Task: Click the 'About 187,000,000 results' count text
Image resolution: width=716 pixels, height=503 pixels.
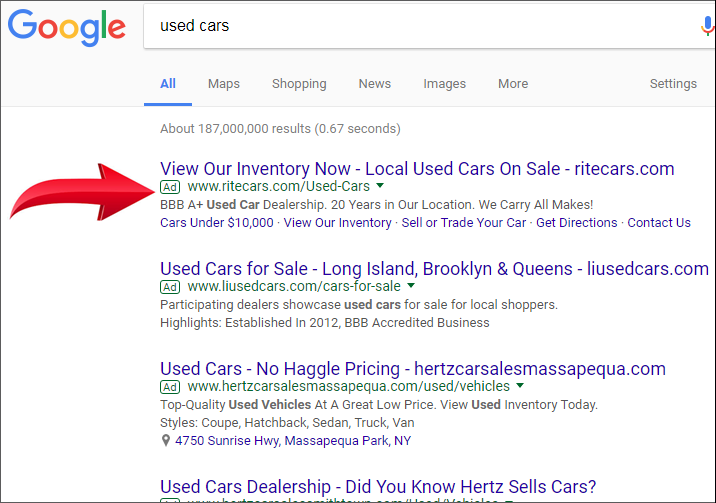Action: (280, 129)
